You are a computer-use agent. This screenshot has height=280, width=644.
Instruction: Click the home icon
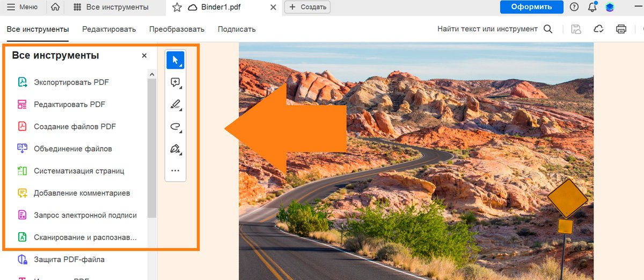tap(55, 7)
